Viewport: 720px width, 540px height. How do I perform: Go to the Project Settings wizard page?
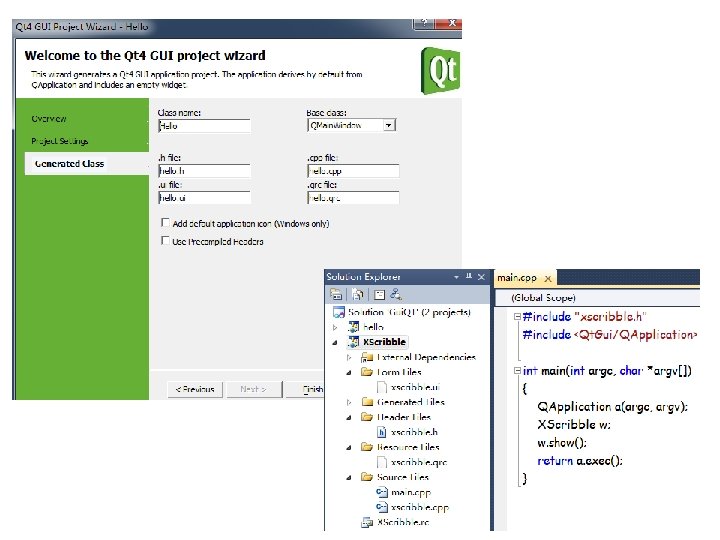(60, 141)
